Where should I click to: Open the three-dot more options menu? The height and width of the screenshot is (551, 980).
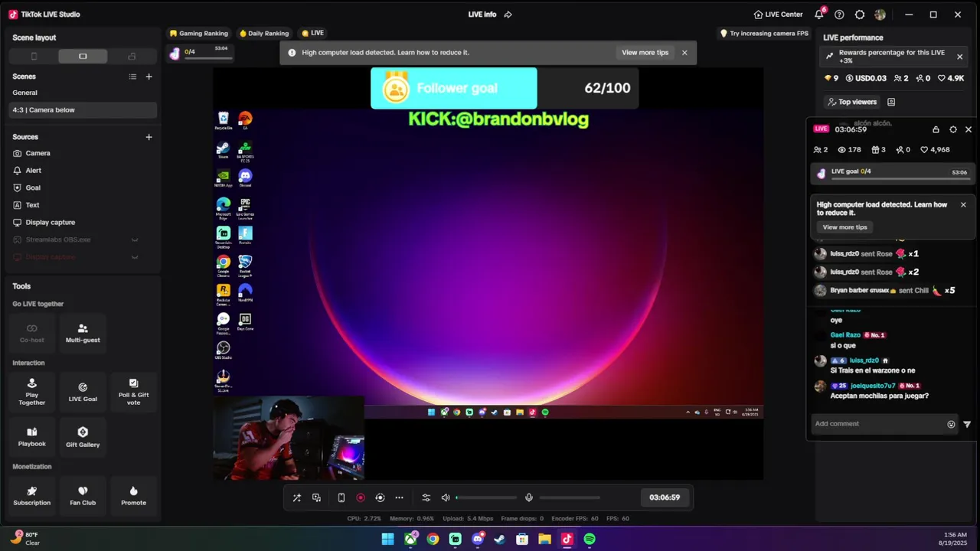399,497
